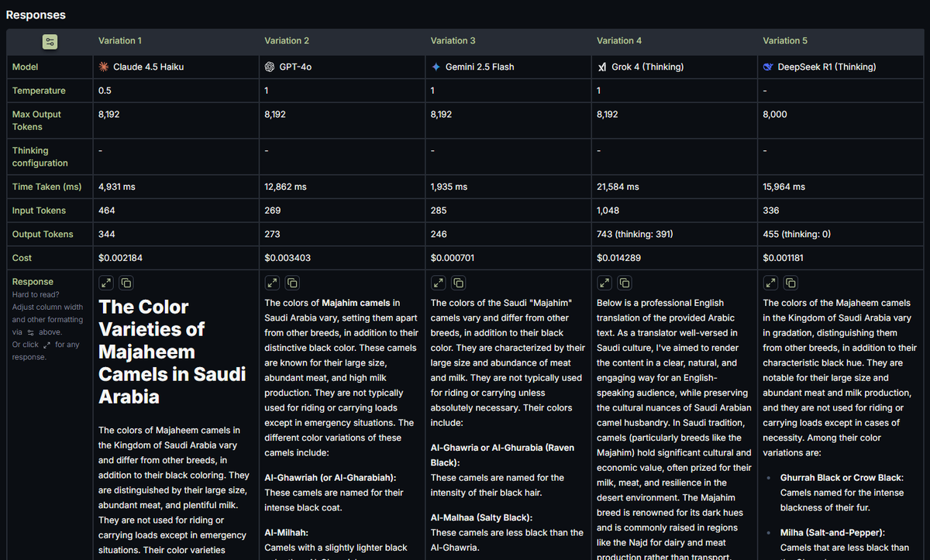Click the input tokens value 1,048

[608, 211]
